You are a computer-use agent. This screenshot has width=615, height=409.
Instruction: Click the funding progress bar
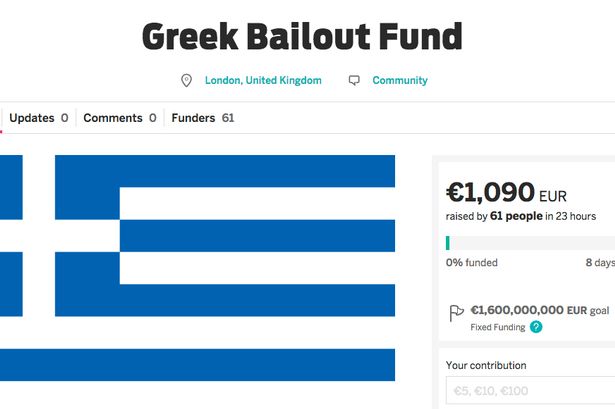pos(530,243)
